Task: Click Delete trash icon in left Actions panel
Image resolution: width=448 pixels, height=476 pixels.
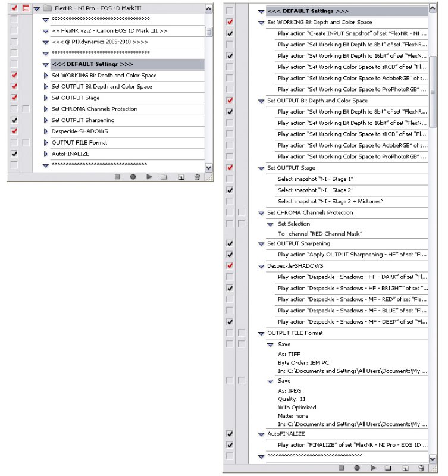Action: (x=198, y=177)
